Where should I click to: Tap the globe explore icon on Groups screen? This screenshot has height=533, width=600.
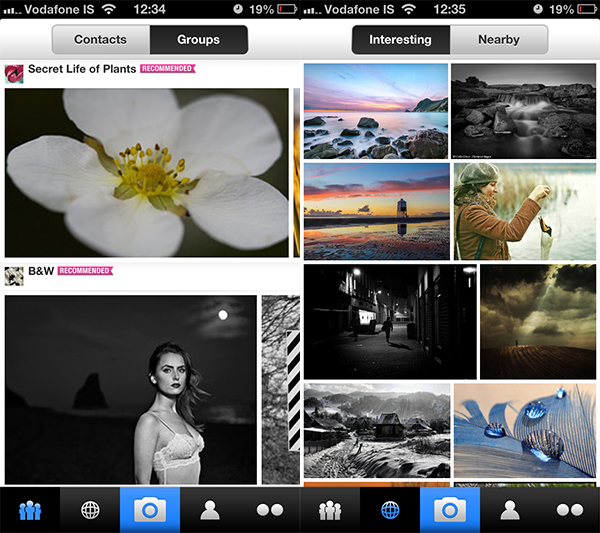pos(90,510)
